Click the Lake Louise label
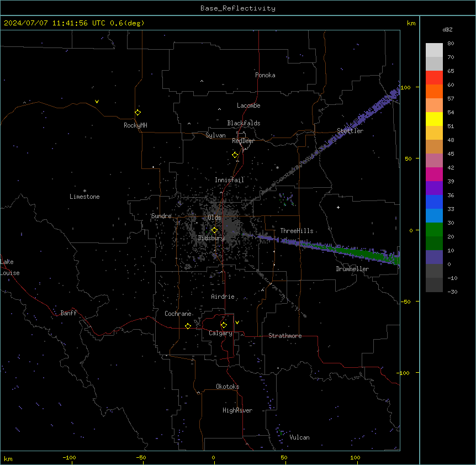This screenshot has height=465, width=476. click(x=10, y=267)
